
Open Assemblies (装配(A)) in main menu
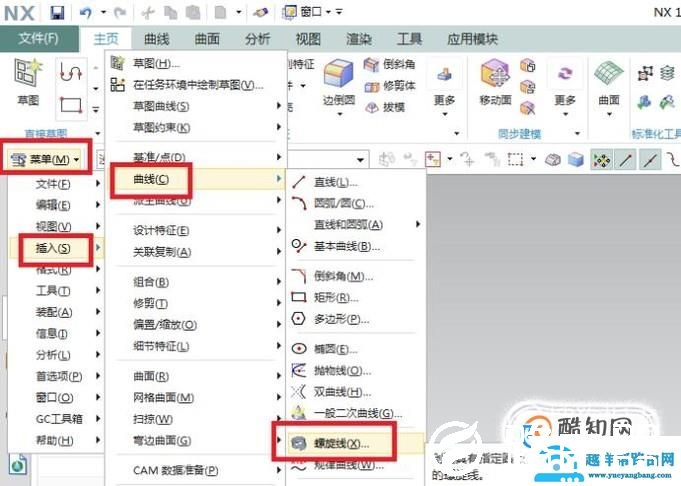55,312
